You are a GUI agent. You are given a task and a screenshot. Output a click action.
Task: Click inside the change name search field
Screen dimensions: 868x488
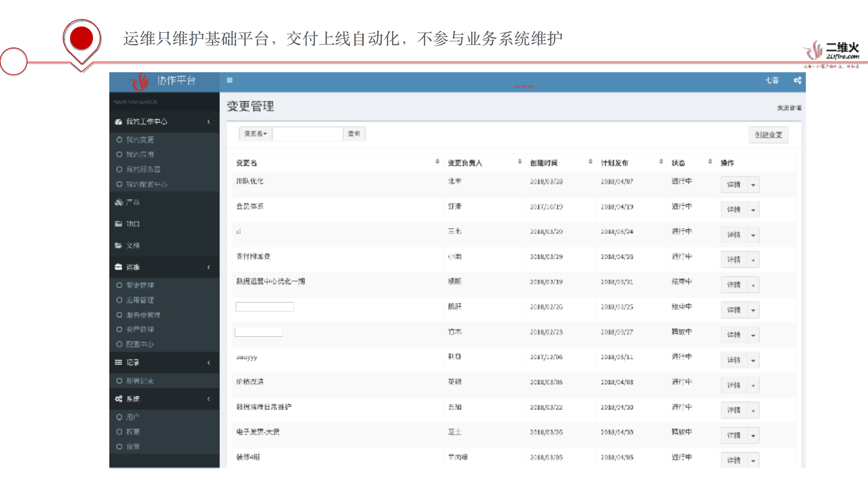307,134
